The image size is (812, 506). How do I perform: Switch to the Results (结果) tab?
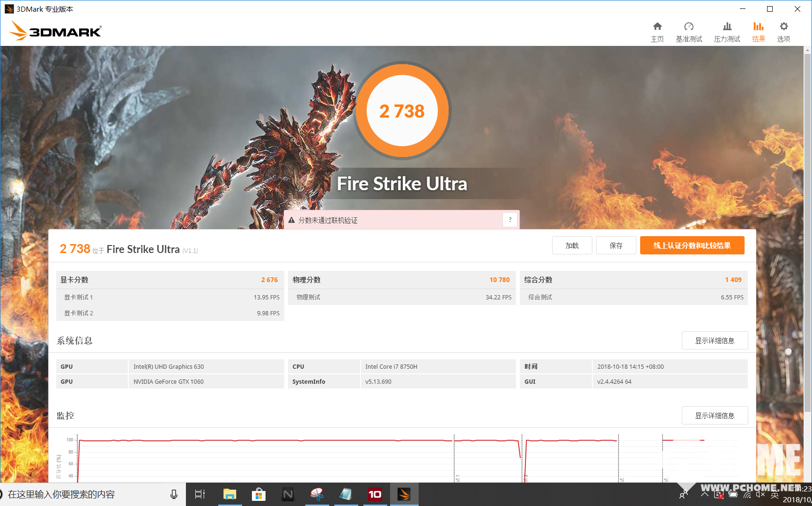pos(758,32)
